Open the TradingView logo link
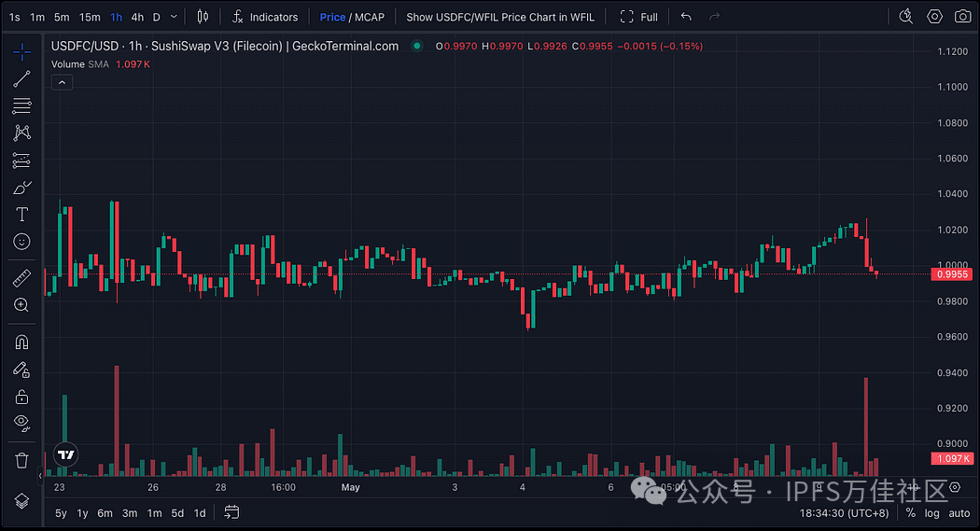The width and height of the screenshot is (980, 531). click(65, 454)
